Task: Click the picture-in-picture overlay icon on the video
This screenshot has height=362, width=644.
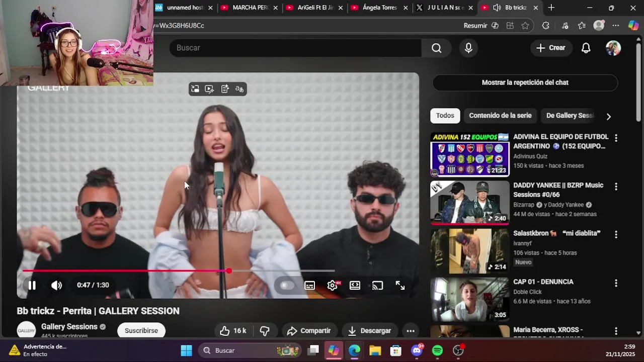Action: click(x=195, y=89)
